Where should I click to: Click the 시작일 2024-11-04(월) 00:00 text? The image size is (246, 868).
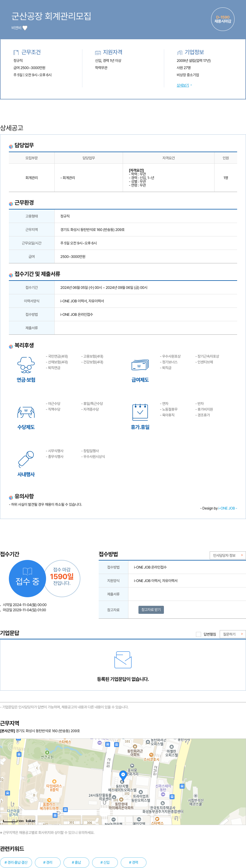[x=25, y=605]
